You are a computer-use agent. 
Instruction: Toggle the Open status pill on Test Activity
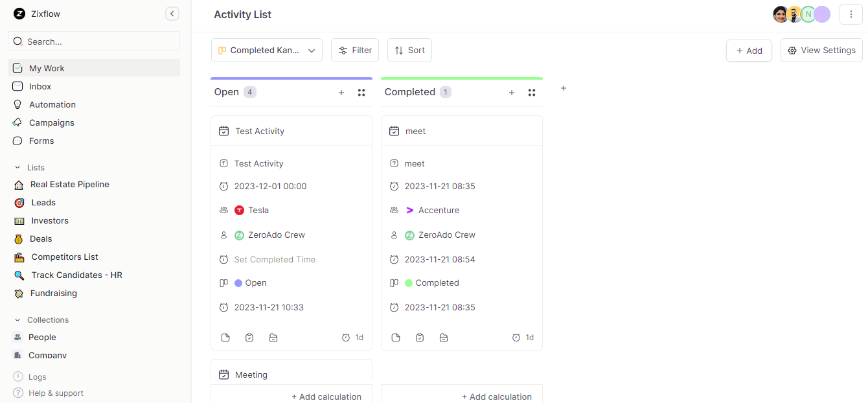[249, 282]
